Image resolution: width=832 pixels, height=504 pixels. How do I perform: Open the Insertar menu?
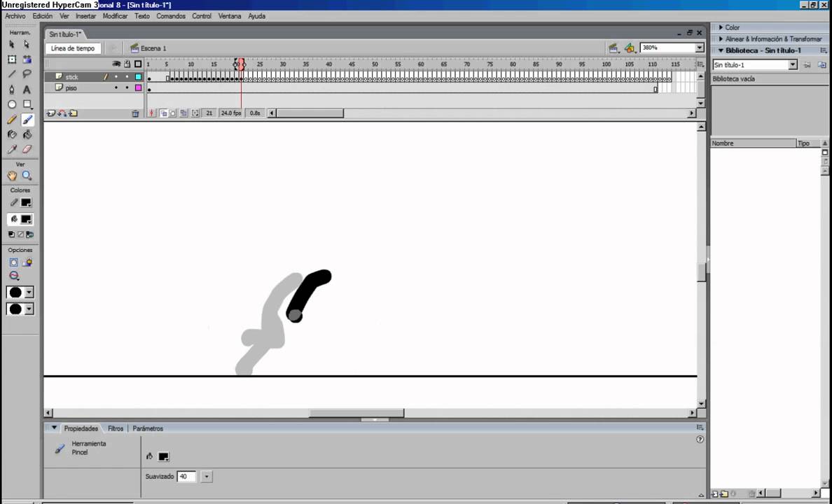tap(85, 16)
